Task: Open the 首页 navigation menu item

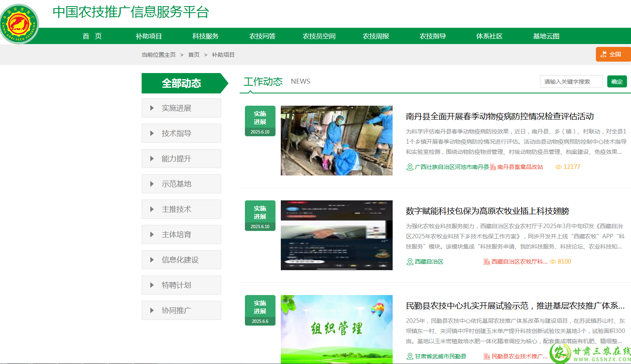Action: point(92,36)
